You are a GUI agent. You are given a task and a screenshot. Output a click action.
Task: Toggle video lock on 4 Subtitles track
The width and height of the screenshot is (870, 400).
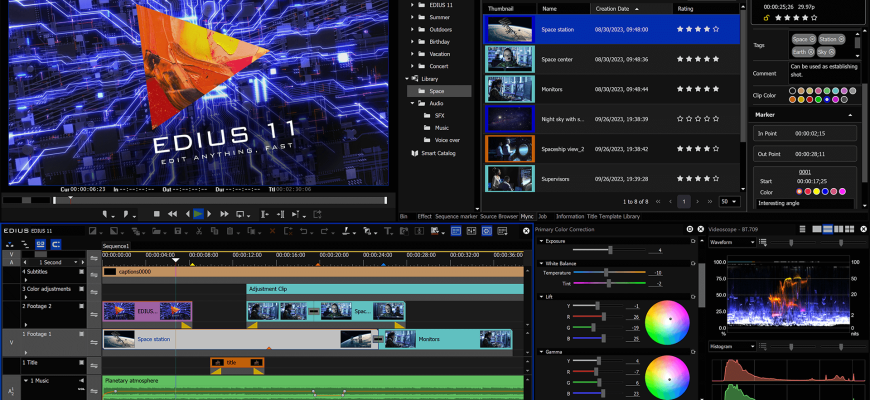(x=82, y=272)
